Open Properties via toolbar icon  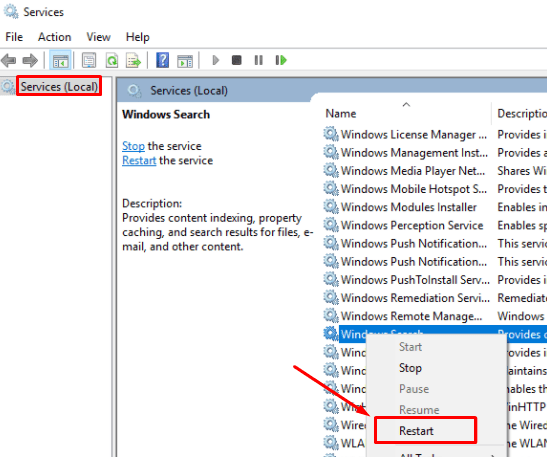[89, 60]
